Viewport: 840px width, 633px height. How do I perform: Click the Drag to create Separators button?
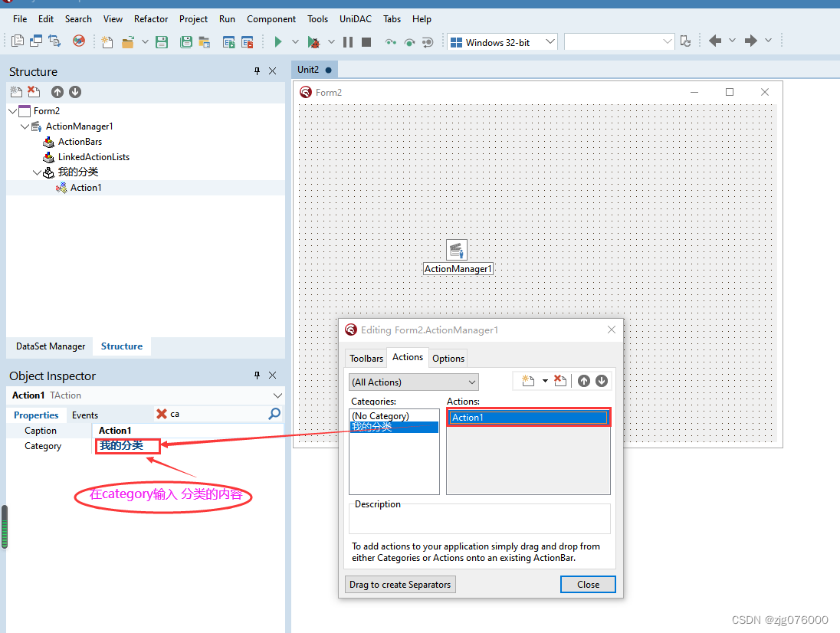pos(399,584)
